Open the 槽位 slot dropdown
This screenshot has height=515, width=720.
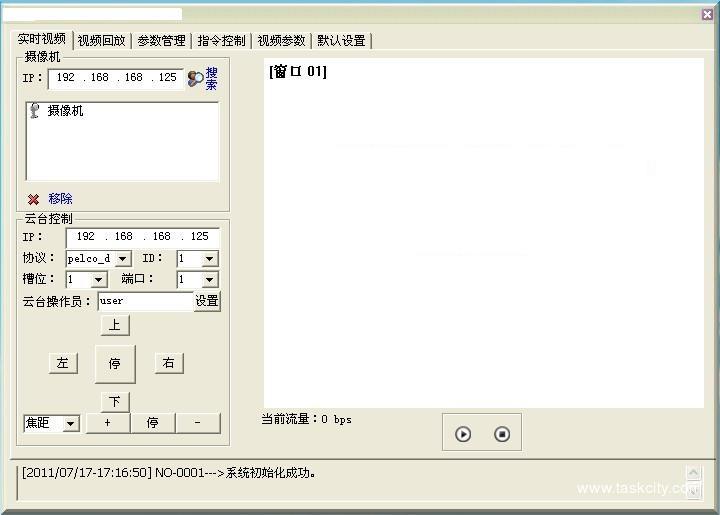tap(98, 279)
